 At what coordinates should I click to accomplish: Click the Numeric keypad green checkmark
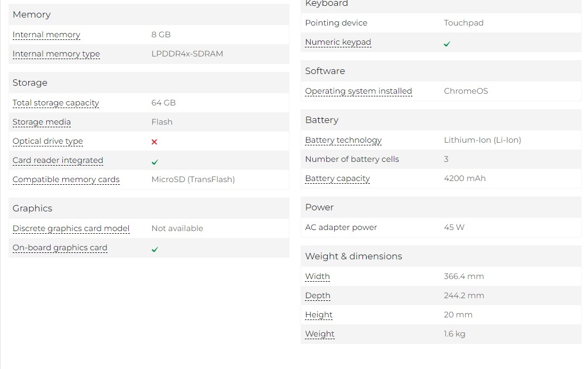point(447,44)
